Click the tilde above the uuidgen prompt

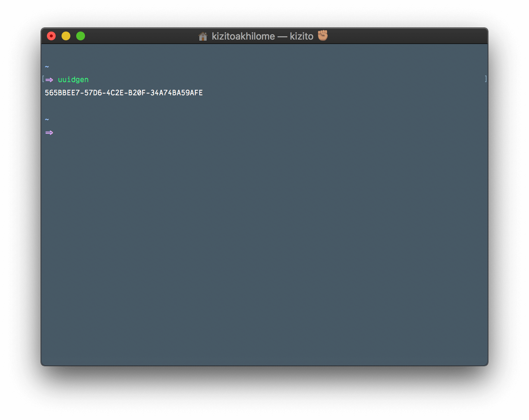tap(47, 66)
